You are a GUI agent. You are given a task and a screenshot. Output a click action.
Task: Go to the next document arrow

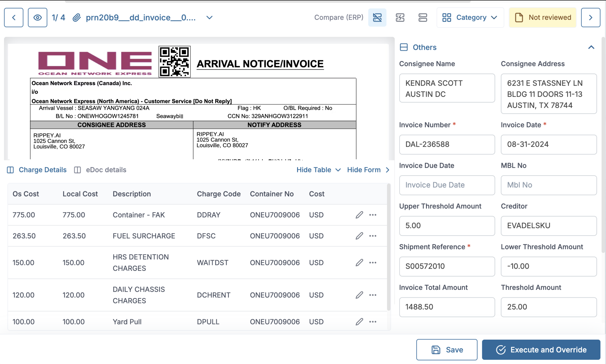click(x=590, y=18)
